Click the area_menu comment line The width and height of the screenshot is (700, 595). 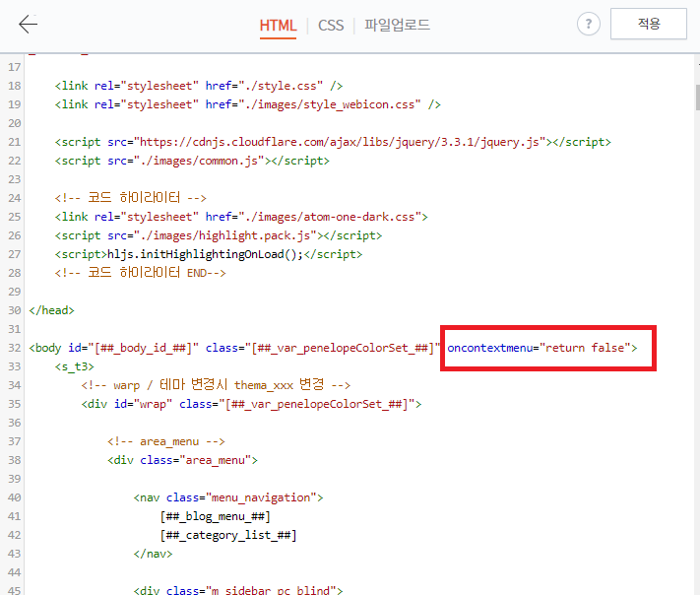tap(165, 441)
